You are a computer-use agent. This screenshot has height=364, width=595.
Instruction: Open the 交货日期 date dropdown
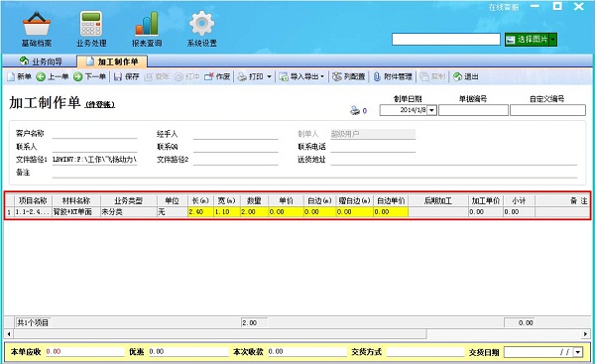tap(577, 352)
